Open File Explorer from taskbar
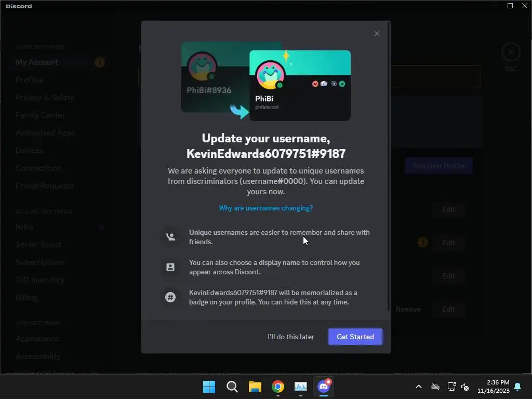 point(255,387)
